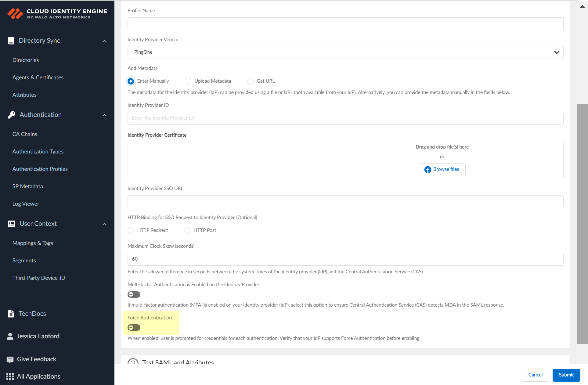588x385 pixels.
Task: Click the Jessica Lanford user icon
Action: (10, 336)
